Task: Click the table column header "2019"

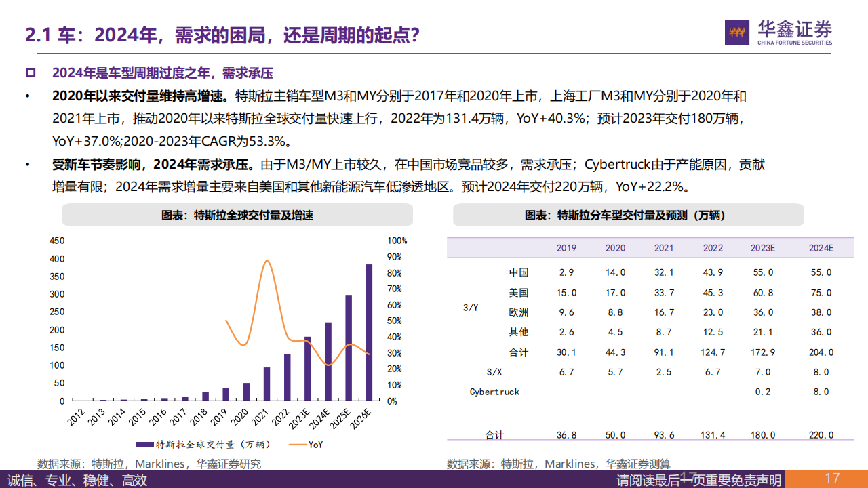Action: (566, 248)
